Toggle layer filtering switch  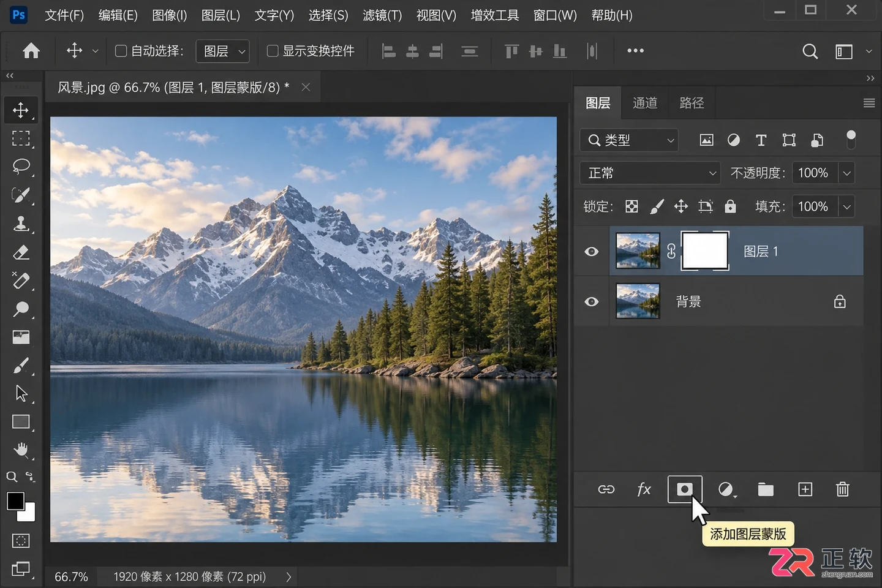851,140
